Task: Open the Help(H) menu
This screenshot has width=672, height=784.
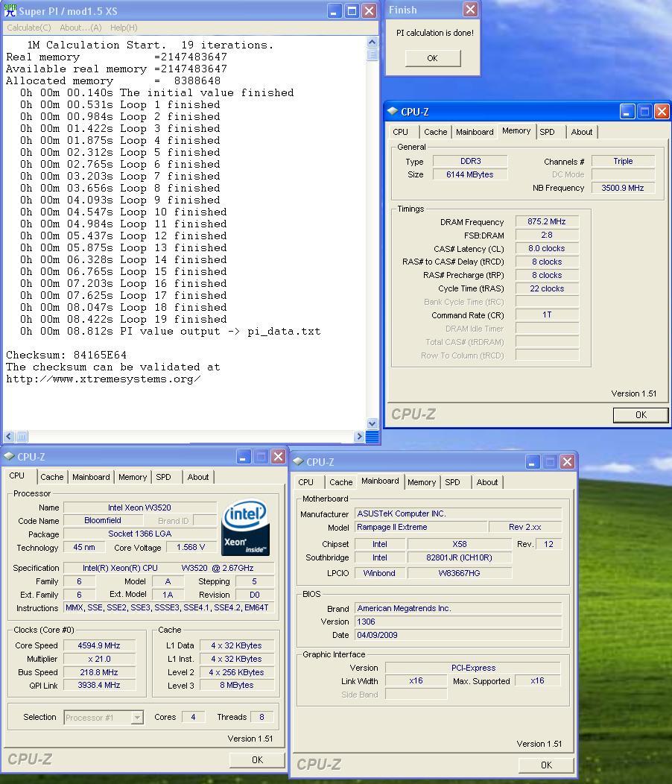Action: coord(124,28)
